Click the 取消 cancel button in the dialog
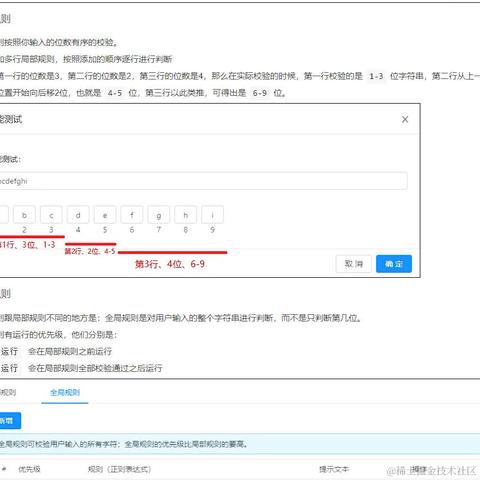Screen dimensions: 480x480 click(x=354, y=264)
